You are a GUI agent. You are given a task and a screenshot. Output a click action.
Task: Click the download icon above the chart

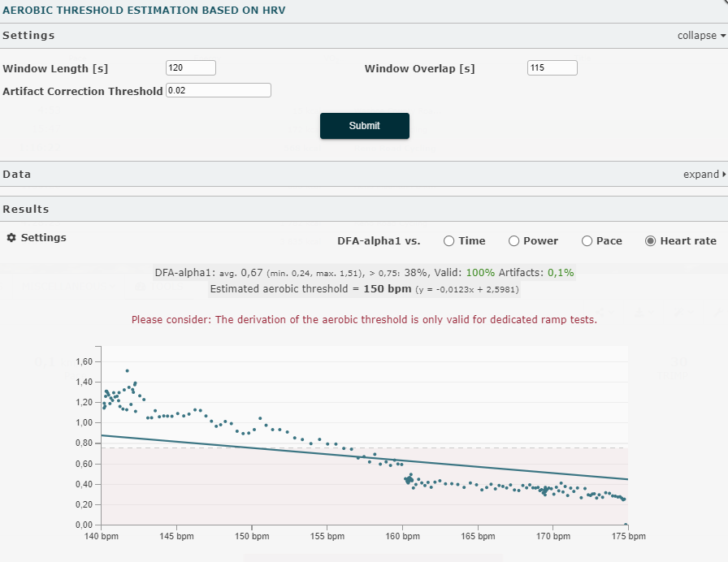point(639,312)
